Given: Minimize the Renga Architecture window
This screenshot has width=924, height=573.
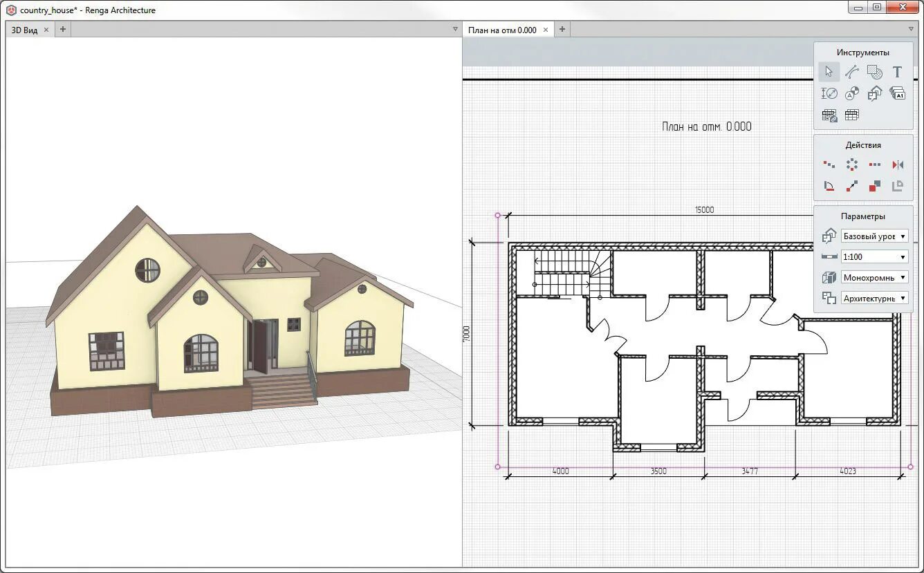Looking at the screenshot, I should [x=858, y=8].
